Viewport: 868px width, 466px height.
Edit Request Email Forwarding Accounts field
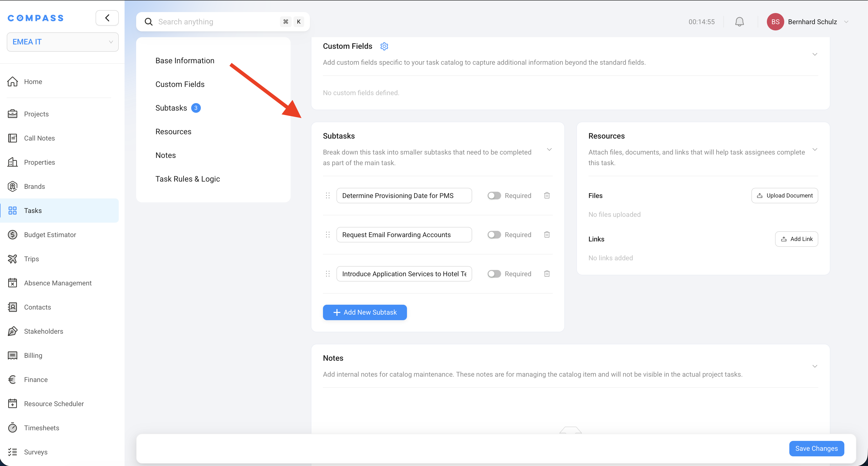404,234
